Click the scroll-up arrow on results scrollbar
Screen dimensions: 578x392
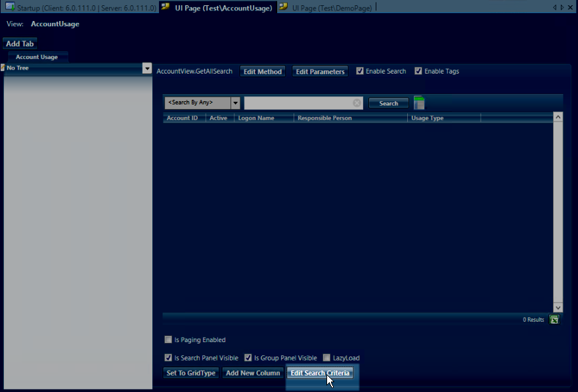coord(558,116)
